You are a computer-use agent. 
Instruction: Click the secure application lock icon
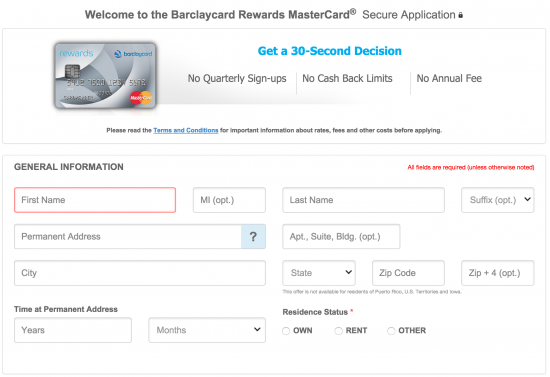click(x=461, y=15)
